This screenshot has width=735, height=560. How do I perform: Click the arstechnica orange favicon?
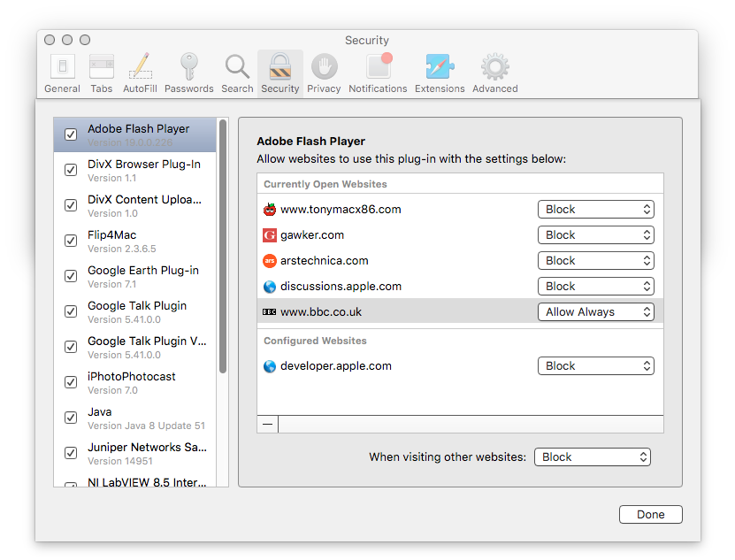pos(270,261)
